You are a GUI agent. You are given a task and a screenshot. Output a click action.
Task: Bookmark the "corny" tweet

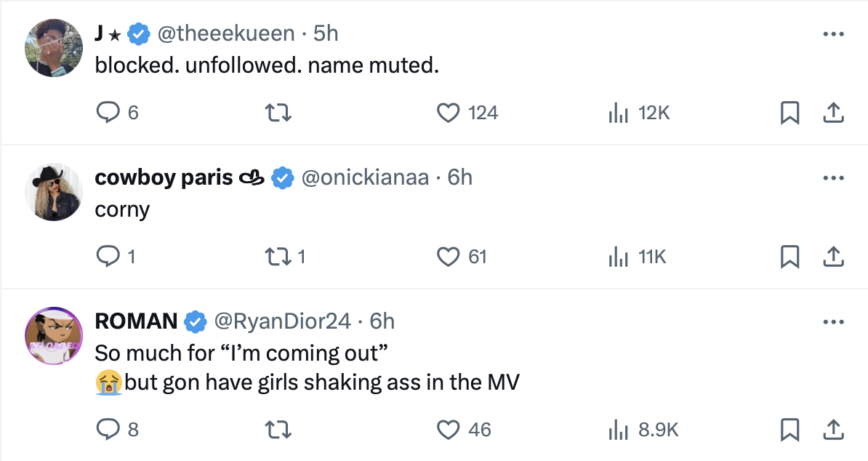[789, 257]
